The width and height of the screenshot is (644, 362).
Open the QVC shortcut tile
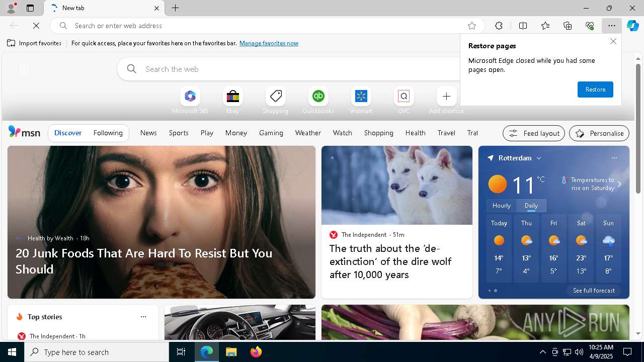pyautogui.click(x=404, y=101)
